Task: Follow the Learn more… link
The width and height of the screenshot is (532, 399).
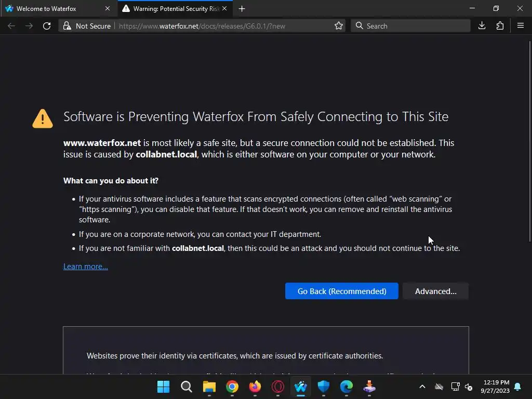Action: pyautogui.click(x=86, y=267)
